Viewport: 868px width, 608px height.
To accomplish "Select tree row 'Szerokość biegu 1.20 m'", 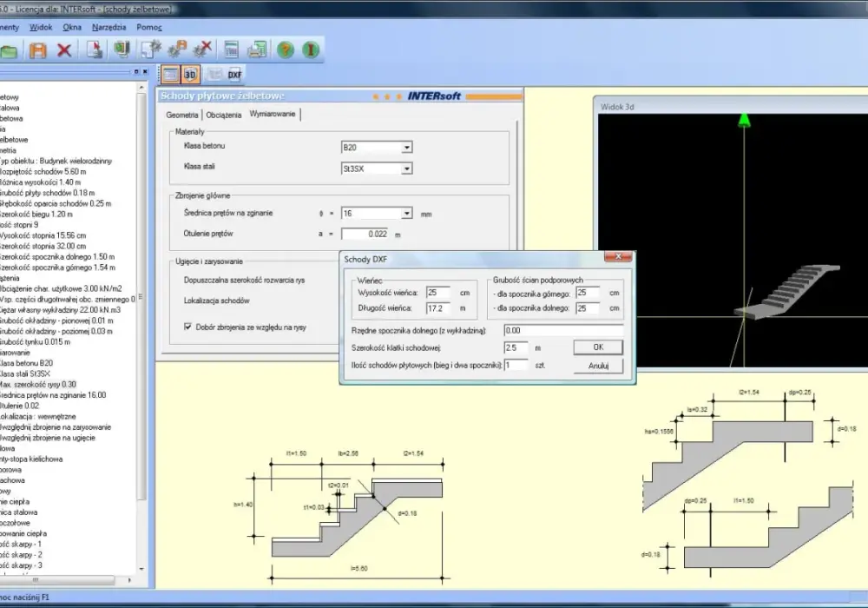I will [x=36, y=215].
